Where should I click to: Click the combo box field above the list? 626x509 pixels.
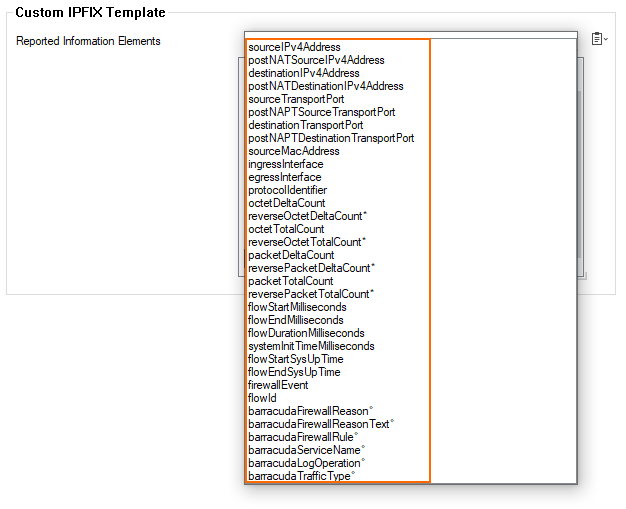click(411, 35)
